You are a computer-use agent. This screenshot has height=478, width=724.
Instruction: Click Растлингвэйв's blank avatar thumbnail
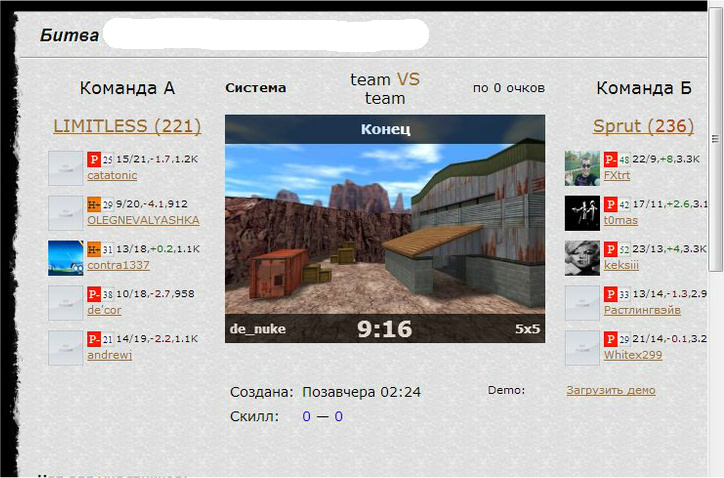[x=582, y=303]
